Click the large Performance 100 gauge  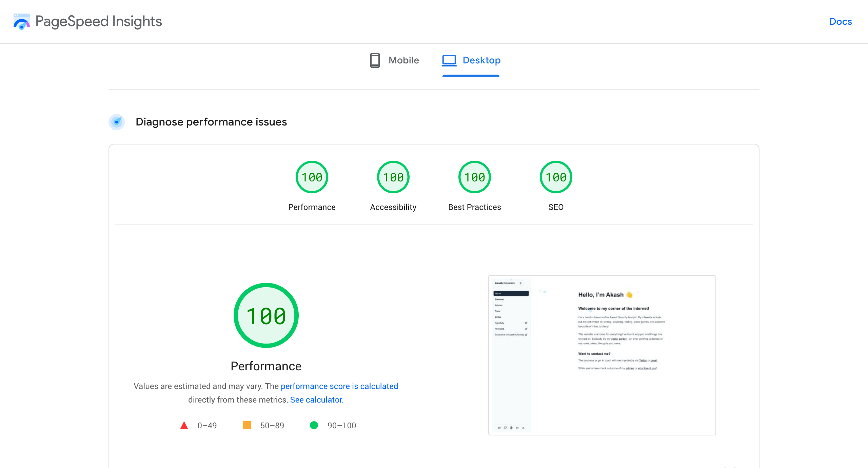[x=266, y=315]
